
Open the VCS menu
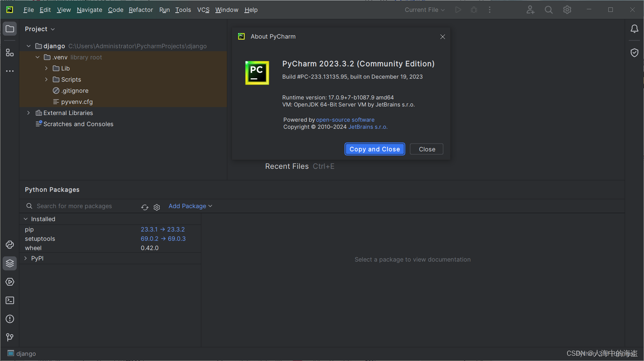[x=203, y=10]
